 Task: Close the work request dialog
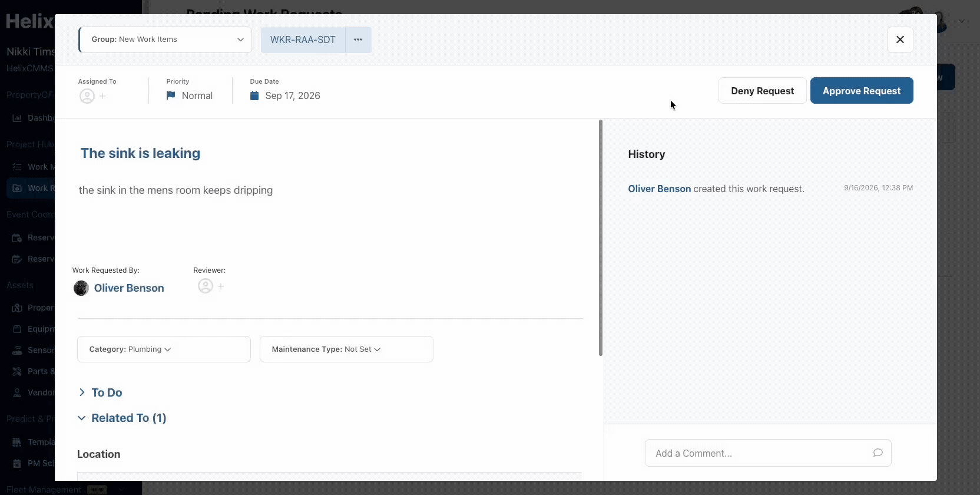900,39
